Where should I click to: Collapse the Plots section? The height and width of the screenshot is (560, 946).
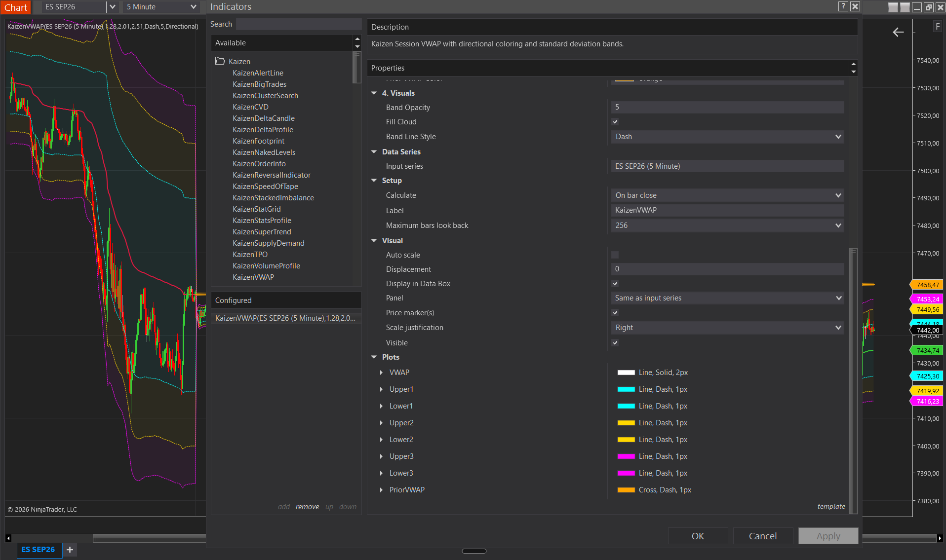[x=374, y=357]
